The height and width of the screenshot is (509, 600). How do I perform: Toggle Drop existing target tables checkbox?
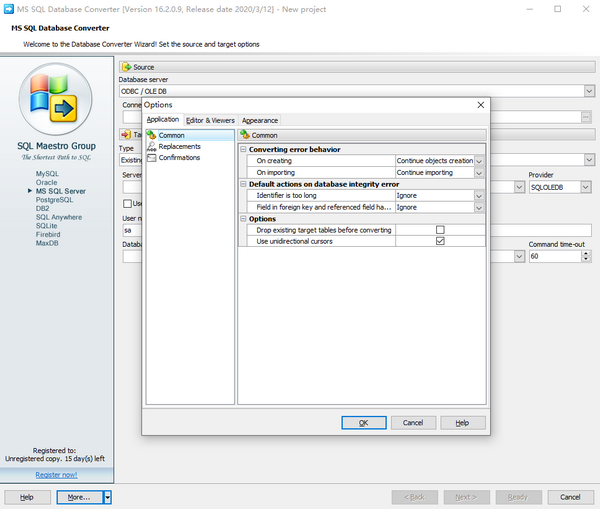tap(440, 230)
